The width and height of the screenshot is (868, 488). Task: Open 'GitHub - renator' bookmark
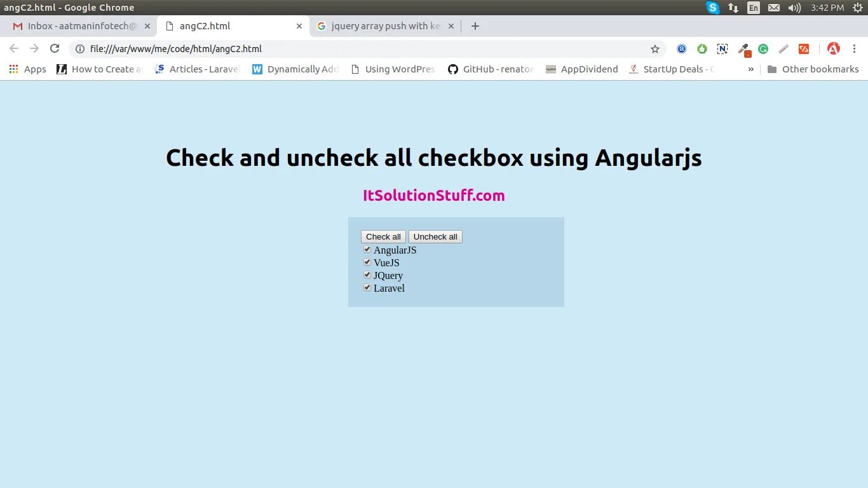point(491,69)
